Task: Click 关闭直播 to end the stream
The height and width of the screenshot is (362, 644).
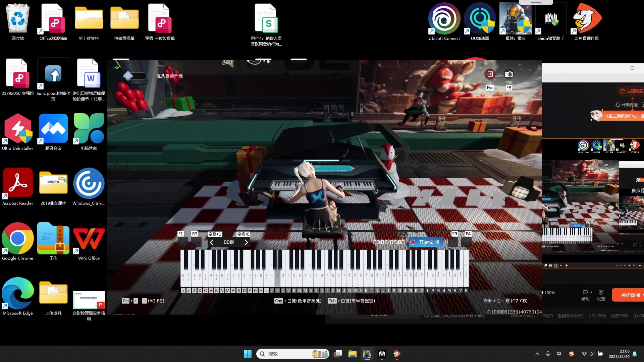Action: point(628,295)
